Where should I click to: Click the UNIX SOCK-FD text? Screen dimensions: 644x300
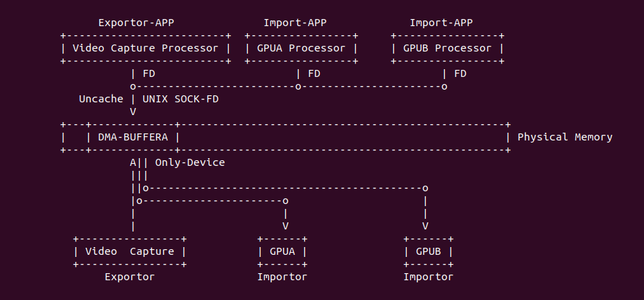tap(180, 99)
